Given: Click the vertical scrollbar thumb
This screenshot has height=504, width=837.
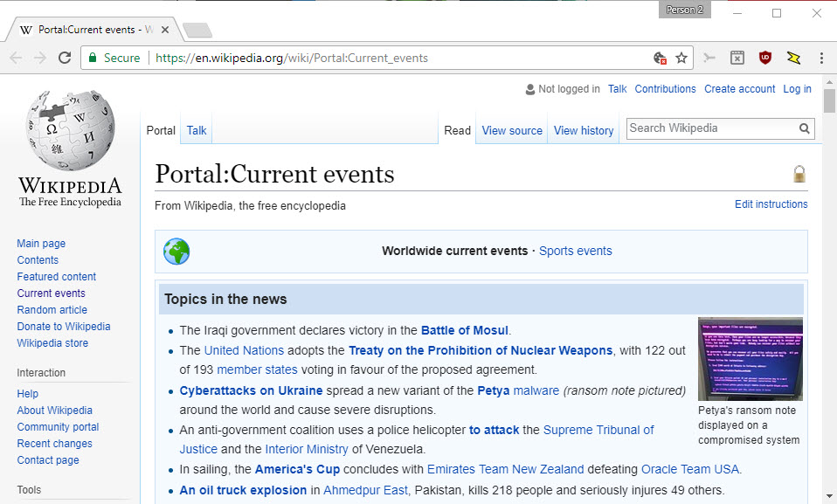Looking at the screenshot, I should pyautogui.click(x=829, y=101).
